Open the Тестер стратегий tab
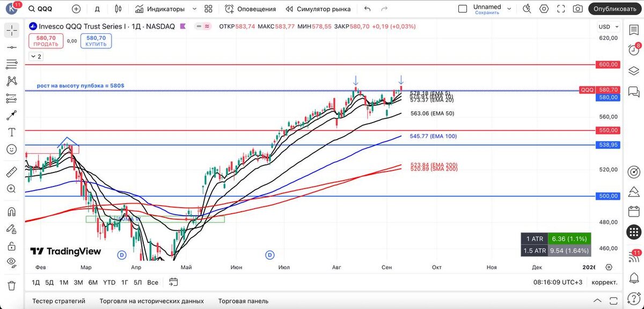The height and width of the screenshot is (309, 644). [59, 301]
